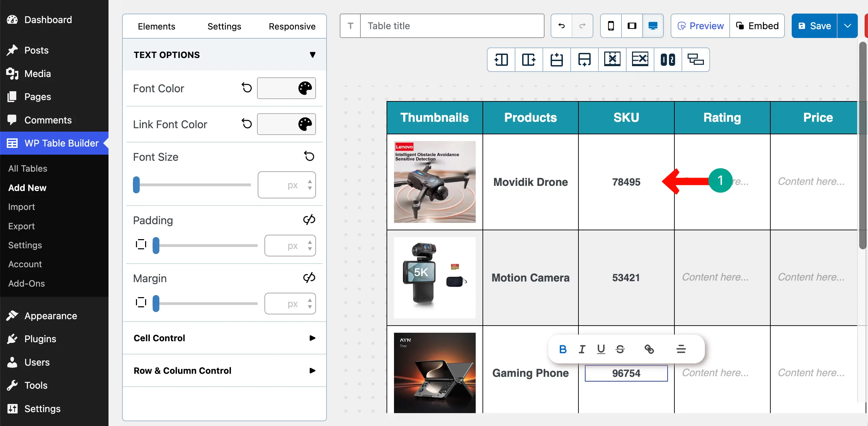This screenshot has width=868, height=426.
Task: Delete the selected row
Action: click(x=640, y=60)
